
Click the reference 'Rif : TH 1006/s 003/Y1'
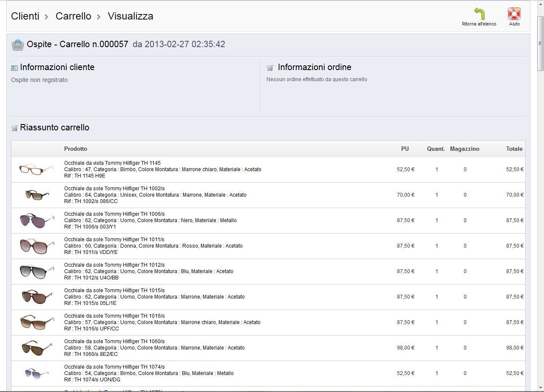pyautogui.click(x=90, y=227)
